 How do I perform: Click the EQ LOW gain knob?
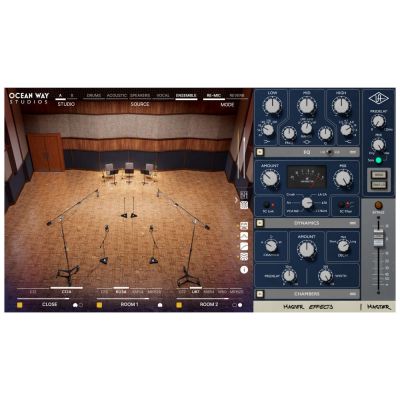272,106
